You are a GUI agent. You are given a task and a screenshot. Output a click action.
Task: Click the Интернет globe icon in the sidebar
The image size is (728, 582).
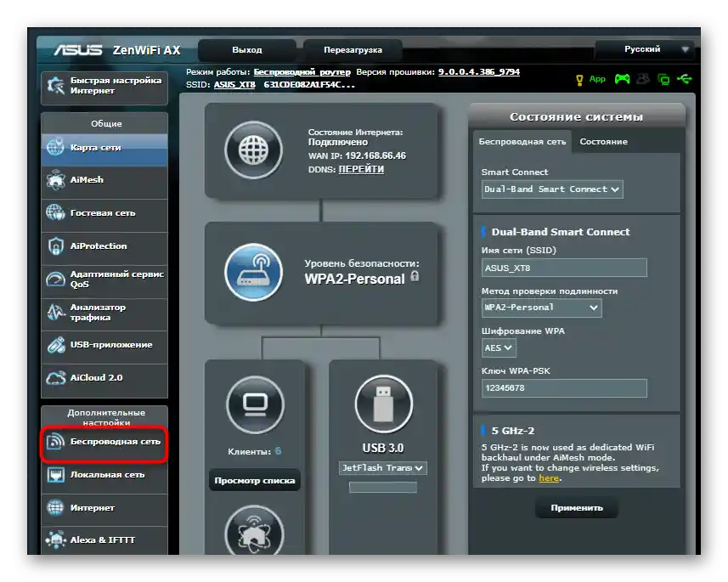[55, 507]
